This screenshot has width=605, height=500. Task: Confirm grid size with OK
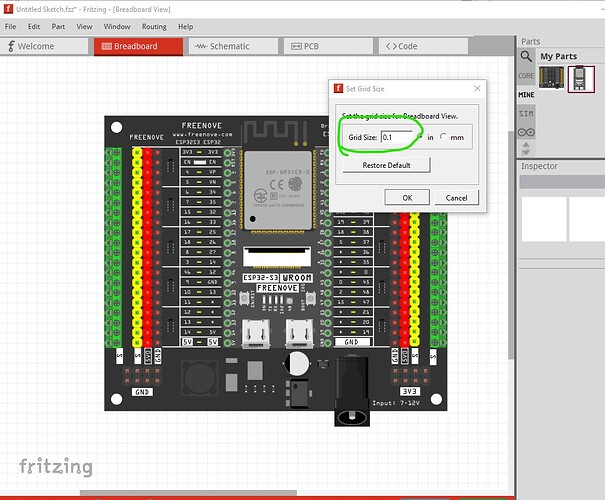407,198
